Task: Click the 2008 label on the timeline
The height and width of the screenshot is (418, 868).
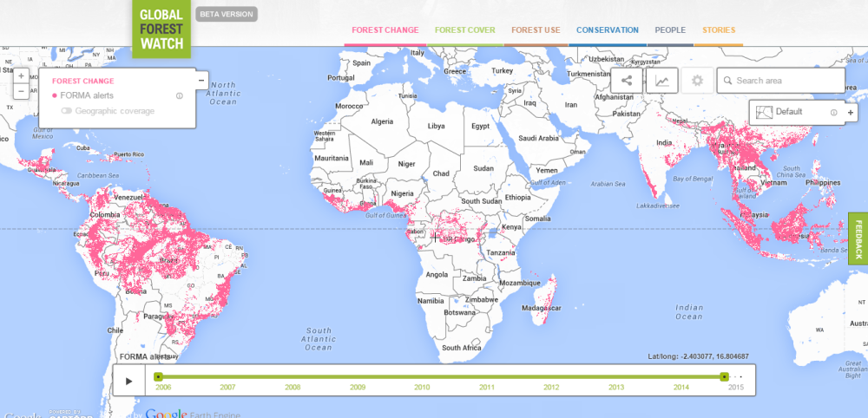Action: point(293,387)
